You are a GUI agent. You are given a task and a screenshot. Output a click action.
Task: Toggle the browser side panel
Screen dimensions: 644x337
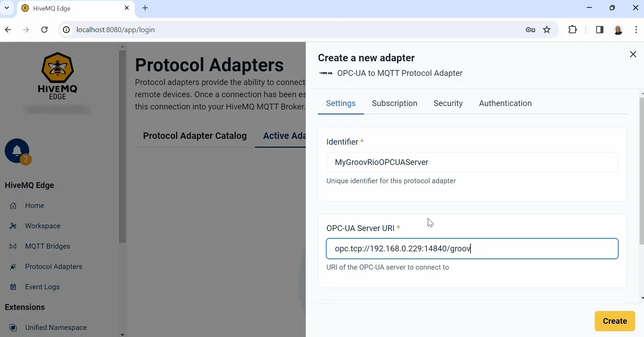coord(600,30)
